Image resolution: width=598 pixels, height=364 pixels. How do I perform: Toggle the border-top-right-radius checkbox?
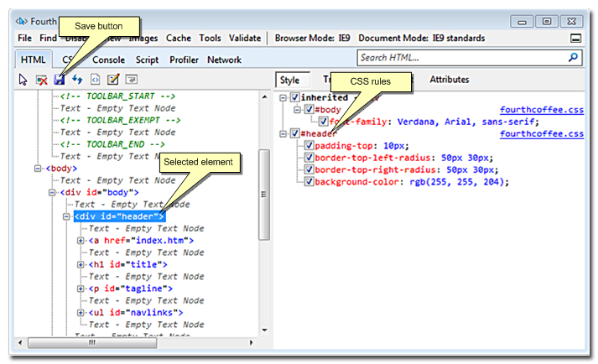pos(309,169)
